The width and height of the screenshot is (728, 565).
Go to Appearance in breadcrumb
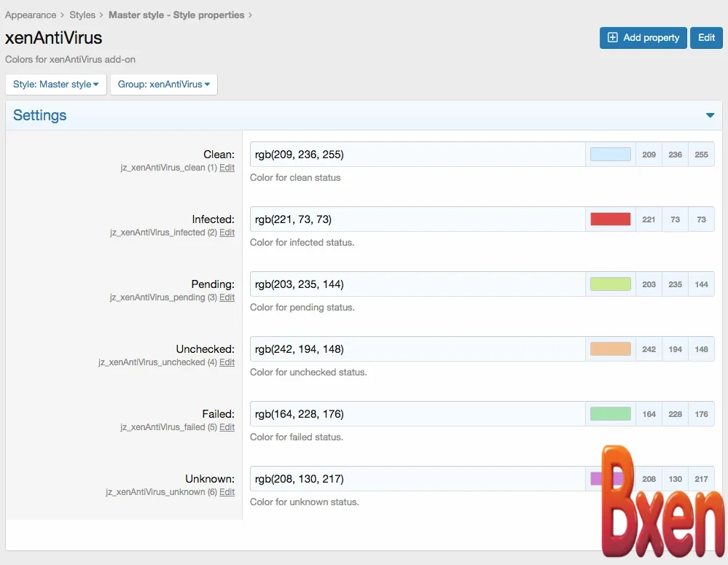point(31,15)
